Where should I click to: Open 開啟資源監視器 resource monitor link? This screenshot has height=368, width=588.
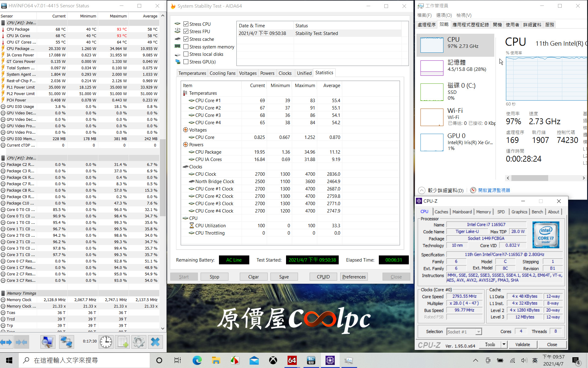click(x=494, y=190)
